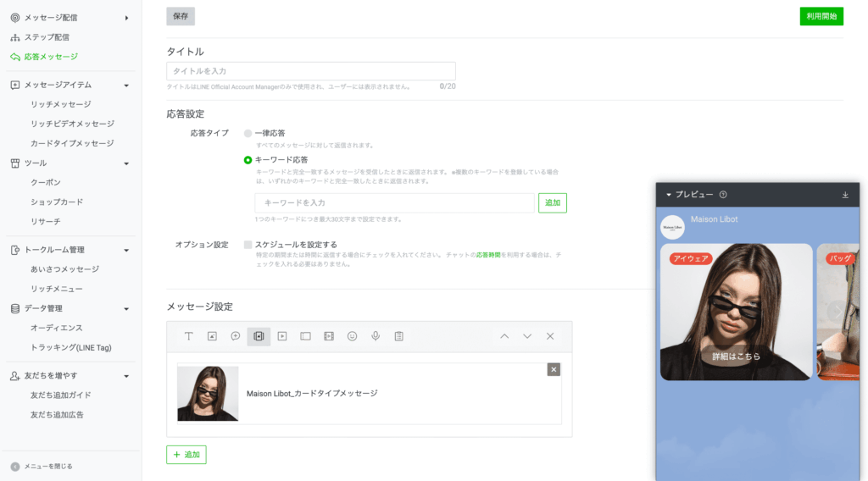Viewport: 868px width, 481px height.
Task: Select the microphone voice message icon
Action: point(376,336)
